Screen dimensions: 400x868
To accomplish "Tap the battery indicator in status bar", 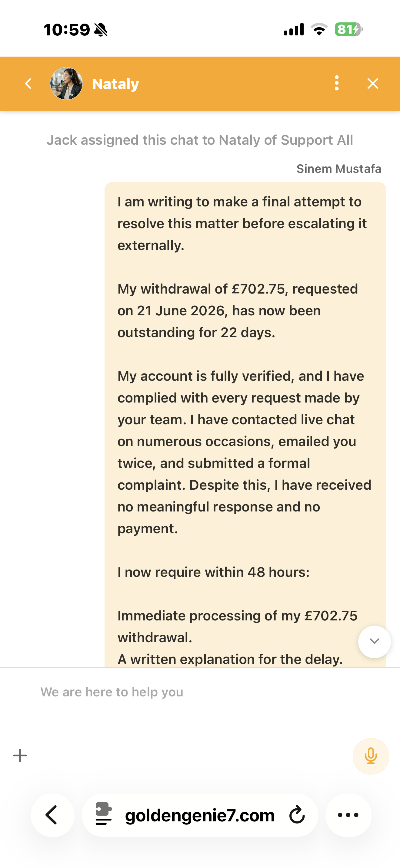I will (x=349, y=29).
